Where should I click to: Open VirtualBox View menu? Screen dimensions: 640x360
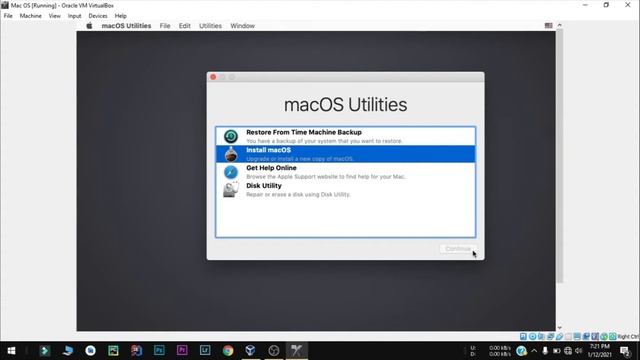point(55,16)
